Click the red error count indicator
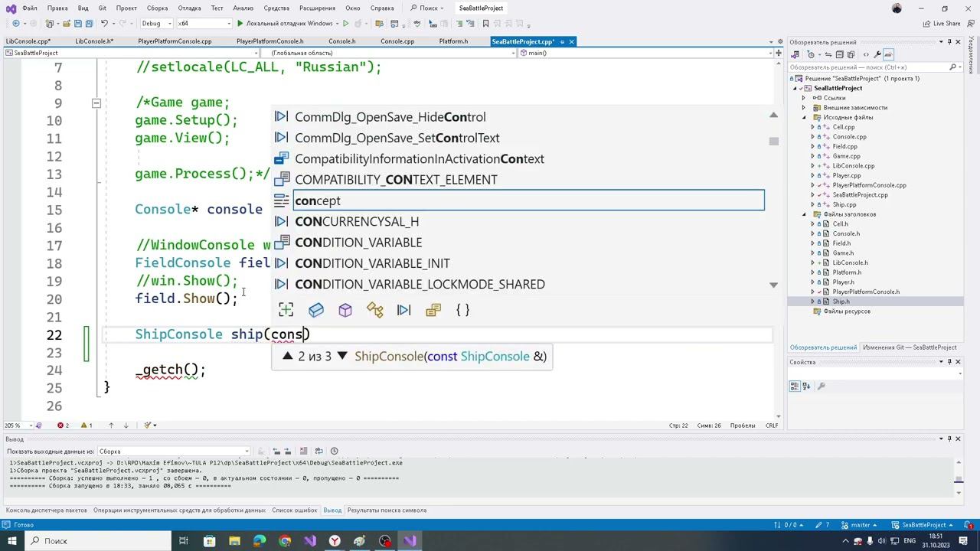This screenshot has height=551, width=980. click(x=63, y=425)
